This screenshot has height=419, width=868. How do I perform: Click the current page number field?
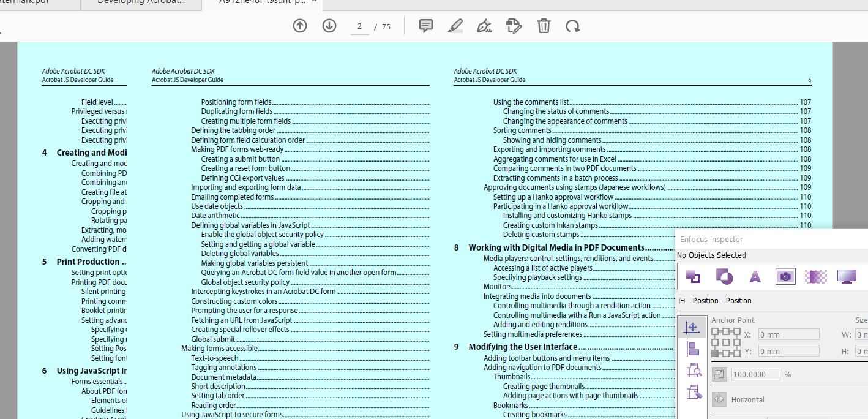coord(360,26)
